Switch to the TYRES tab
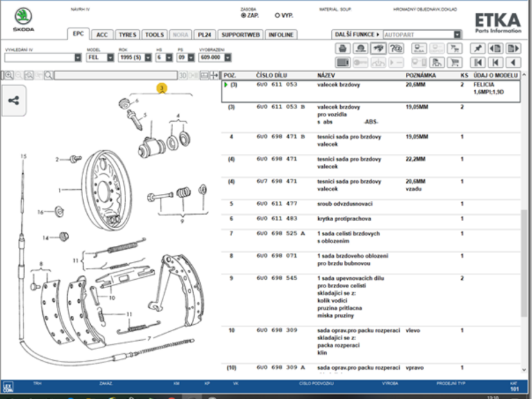This screenshot has width=532, height=399. (x=127, y=35)
